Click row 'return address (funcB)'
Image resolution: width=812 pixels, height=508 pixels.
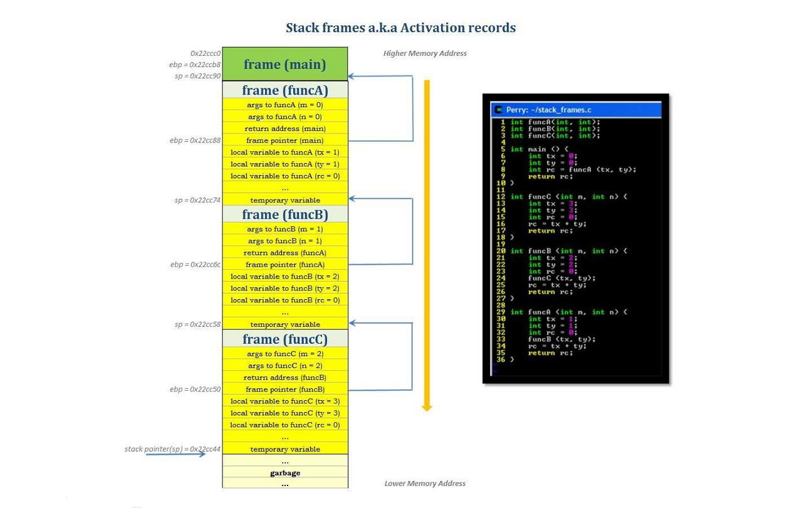(285, 378)
